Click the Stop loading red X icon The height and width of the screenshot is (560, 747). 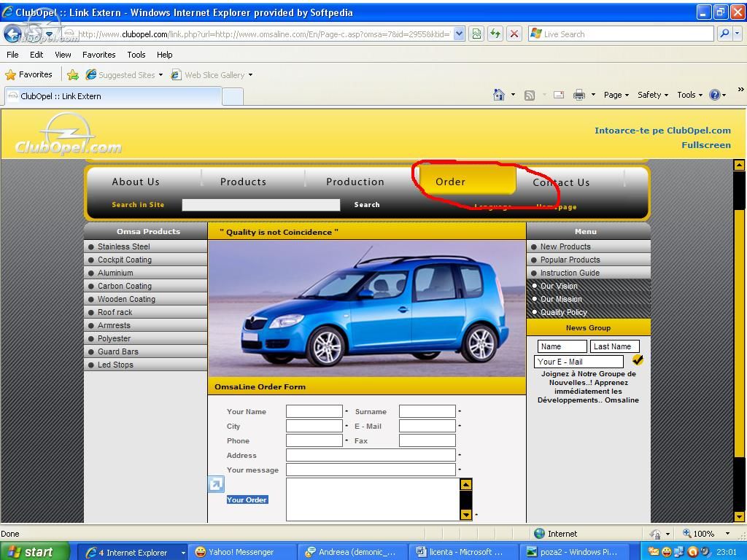[x=514, y=34]
